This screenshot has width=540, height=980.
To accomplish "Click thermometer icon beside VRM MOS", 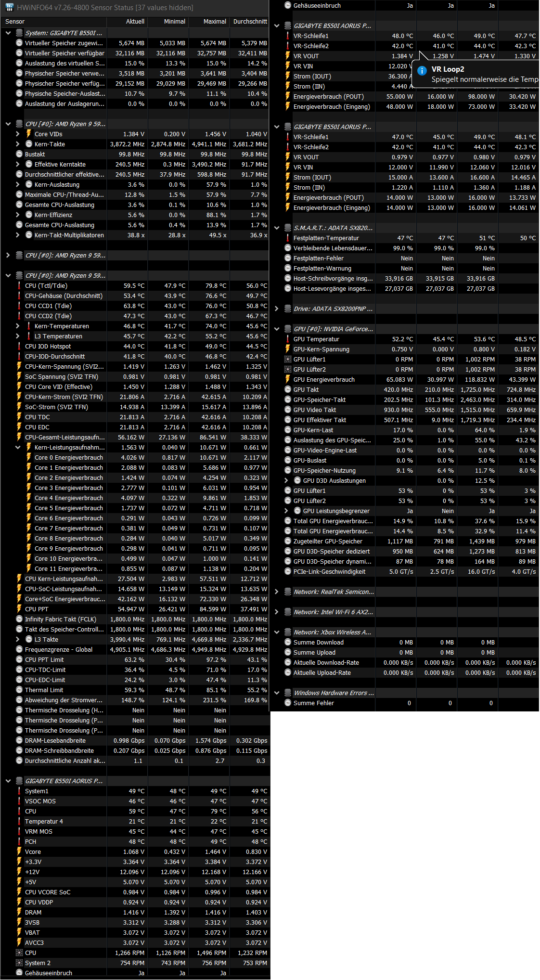I will coord(19,831).
